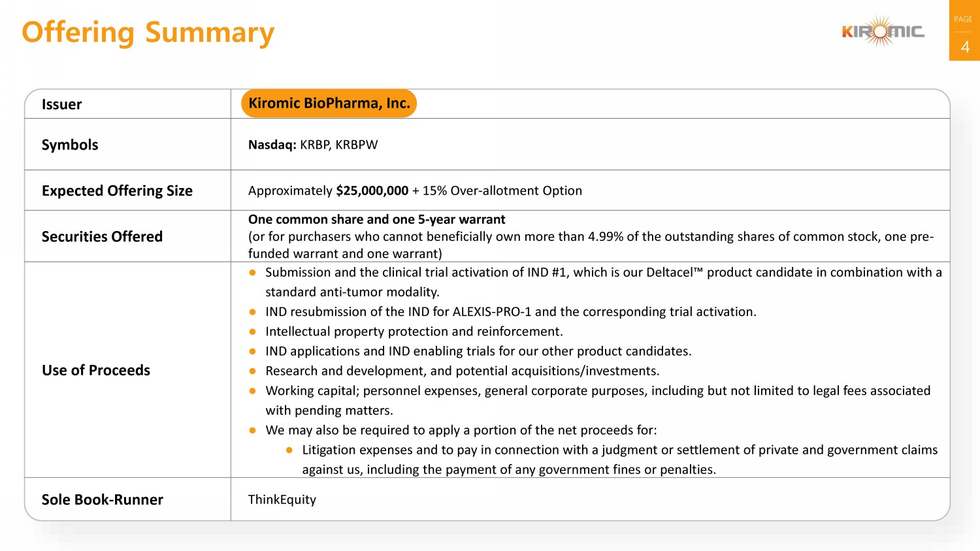This screenshot has height=551, width=980.
Task: Click the Use of Proceeds label
Action: [96, 370]
